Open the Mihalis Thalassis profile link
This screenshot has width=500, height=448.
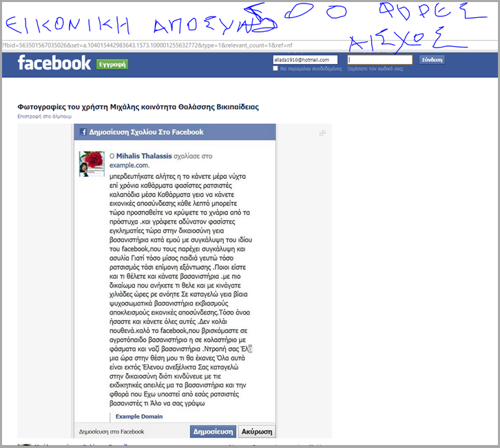(144, 156)
